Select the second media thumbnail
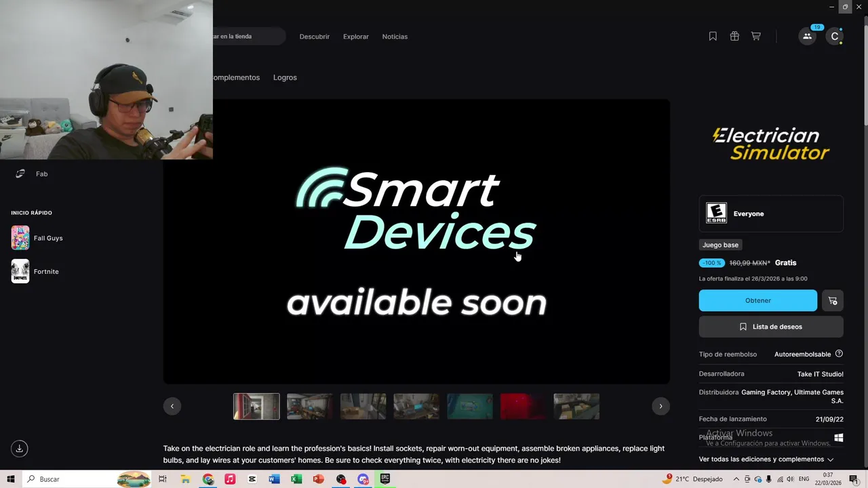 (310, 406)
